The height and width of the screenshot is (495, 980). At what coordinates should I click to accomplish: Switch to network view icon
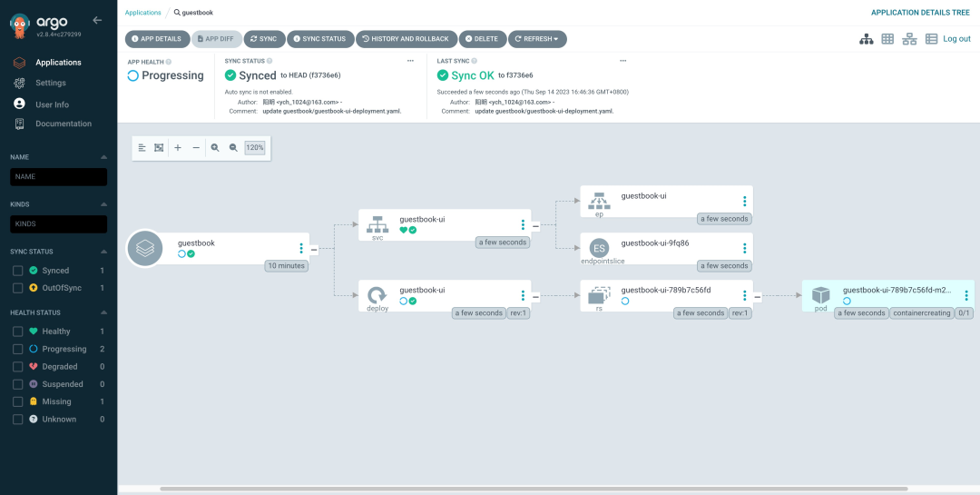pos(909,39)
